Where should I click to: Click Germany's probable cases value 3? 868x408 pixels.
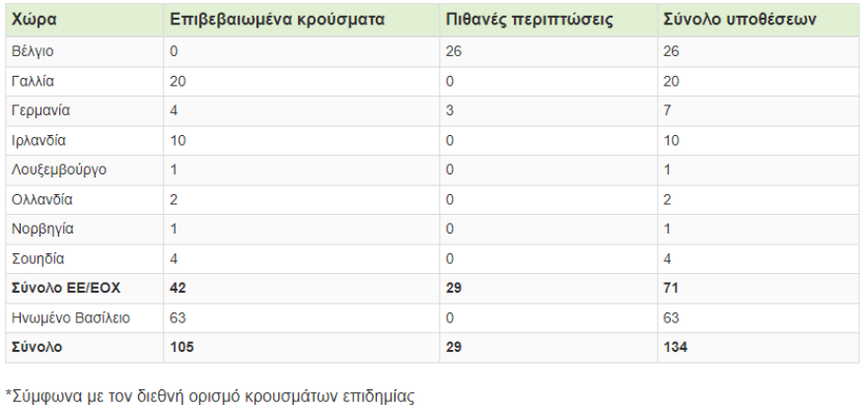tap(450, 110)
